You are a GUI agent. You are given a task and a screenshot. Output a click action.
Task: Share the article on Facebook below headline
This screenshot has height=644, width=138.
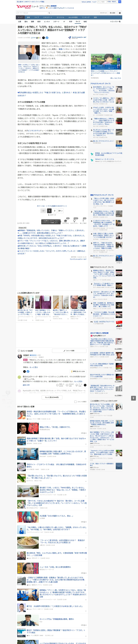(x=47, y=38)
